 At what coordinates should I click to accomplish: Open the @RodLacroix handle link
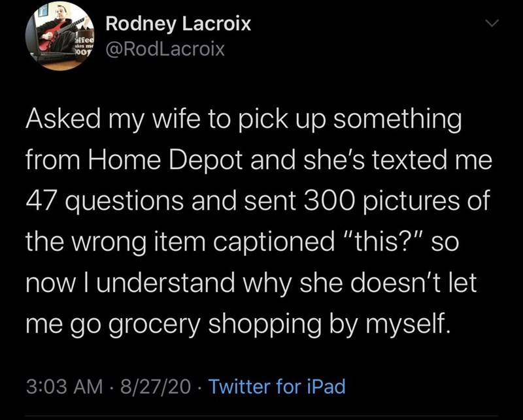(x=165, y=49)
